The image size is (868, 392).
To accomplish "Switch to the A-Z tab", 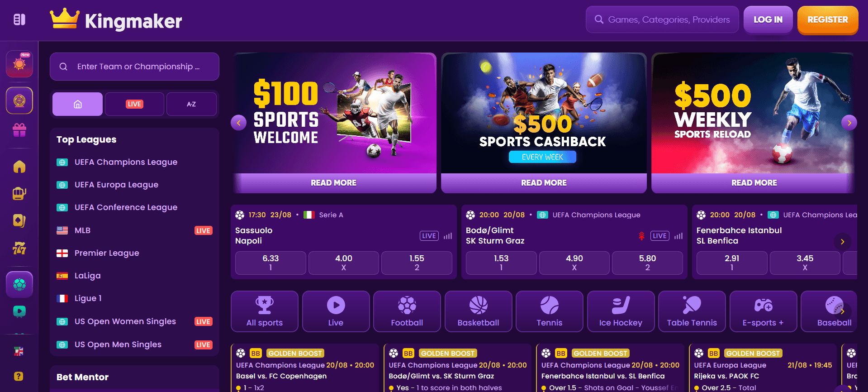I will (x=191, y=104).
